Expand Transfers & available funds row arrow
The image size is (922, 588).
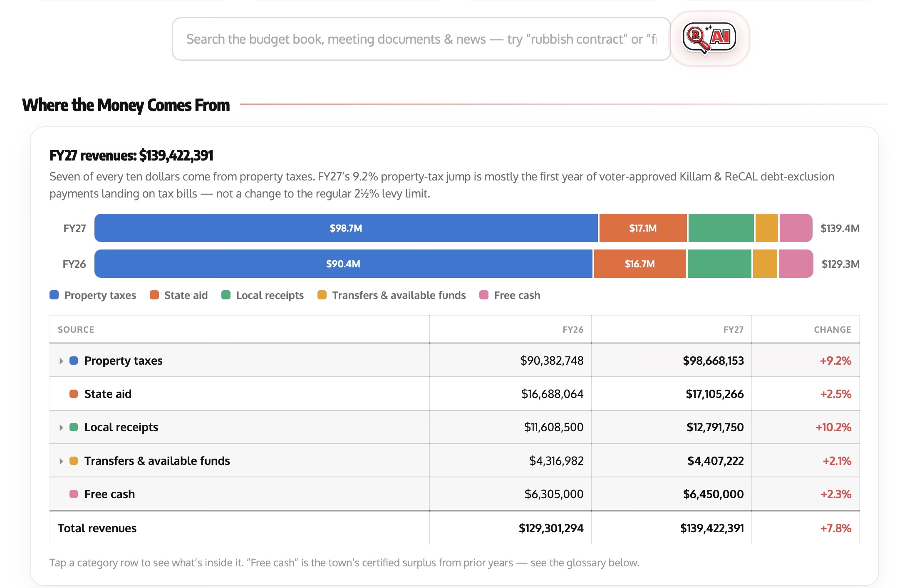(x=61, y=461)
